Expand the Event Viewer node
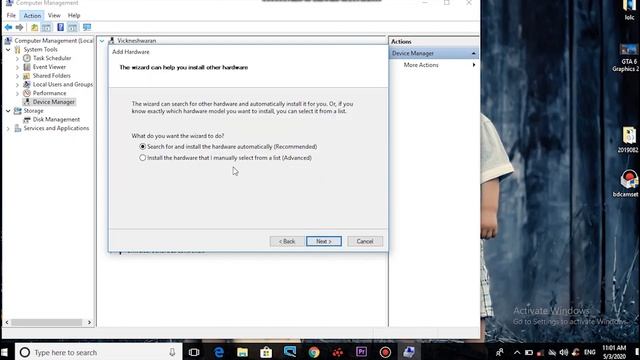640x360 pixels. [x=17, y=67]
